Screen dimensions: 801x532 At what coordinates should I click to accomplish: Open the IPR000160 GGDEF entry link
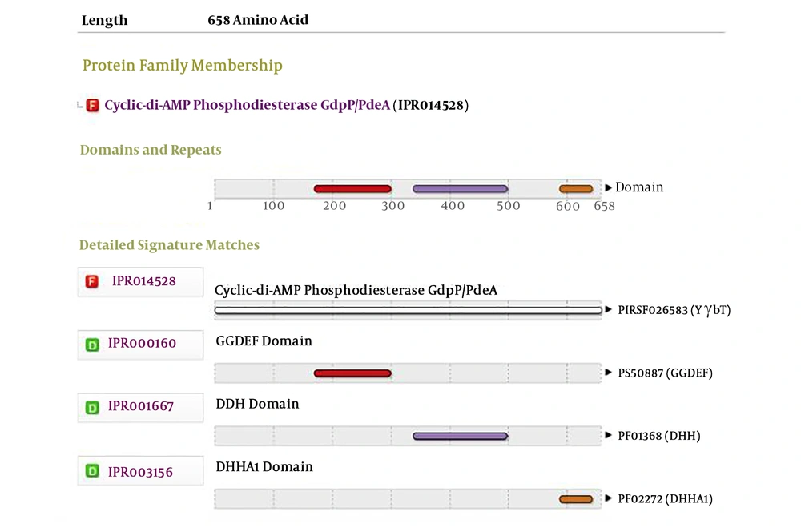(142, 344)
